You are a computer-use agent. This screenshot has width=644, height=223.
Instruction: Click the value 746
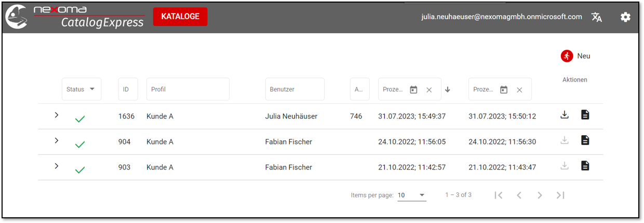pyautogui.click(x=356, y=116)
